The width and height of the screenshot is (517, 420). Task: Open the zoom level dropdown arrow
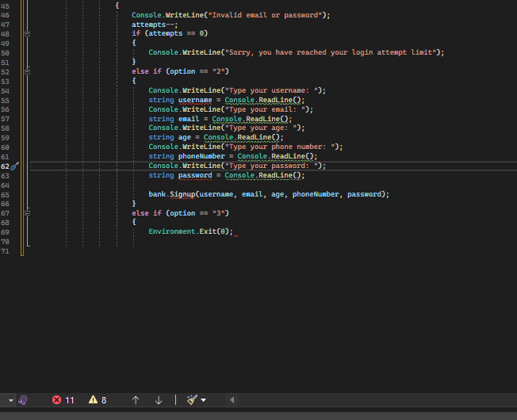pos(10,400)
